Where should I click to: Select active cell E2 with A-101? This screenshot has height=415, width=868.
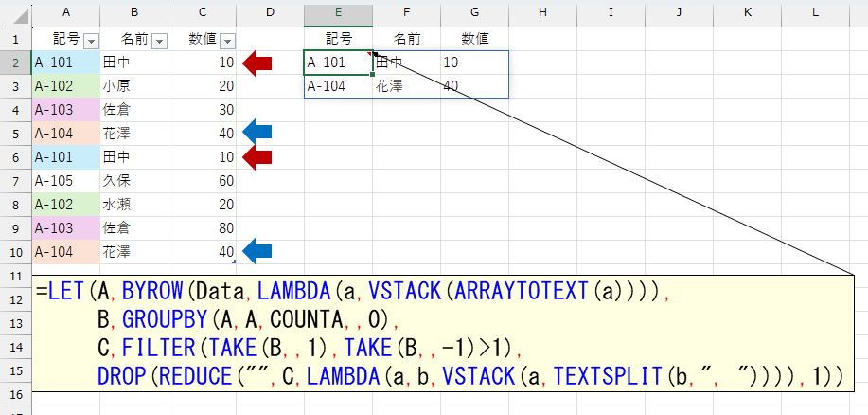338,63
